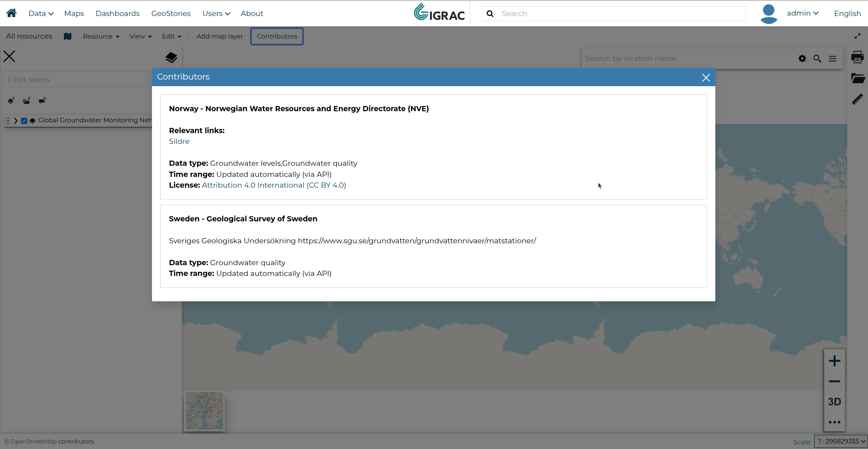Zoom in with the plus button
This screenshot has height=449, width=868.
(x=835, y=361)
